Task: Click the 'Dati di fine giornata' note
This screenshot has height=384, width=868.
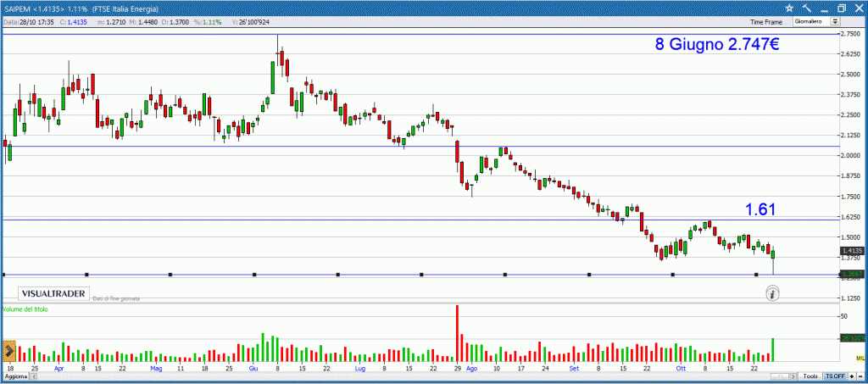Action: [116, 298]
